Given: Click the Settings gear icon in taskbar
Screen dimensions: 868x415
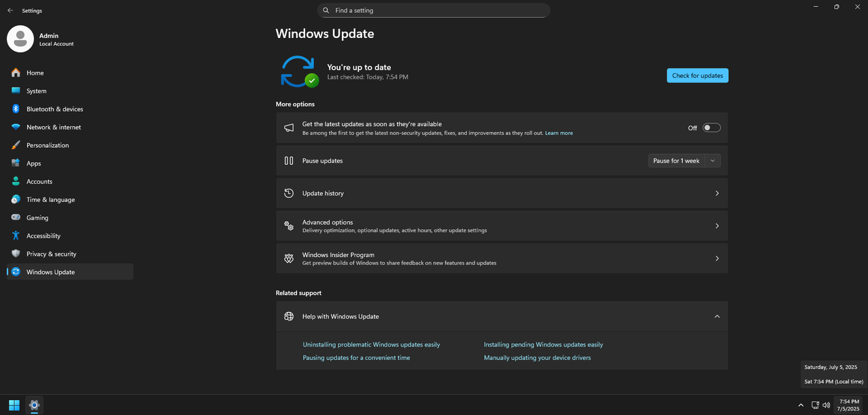Looking at the screenshot, I should pos(35,406).
